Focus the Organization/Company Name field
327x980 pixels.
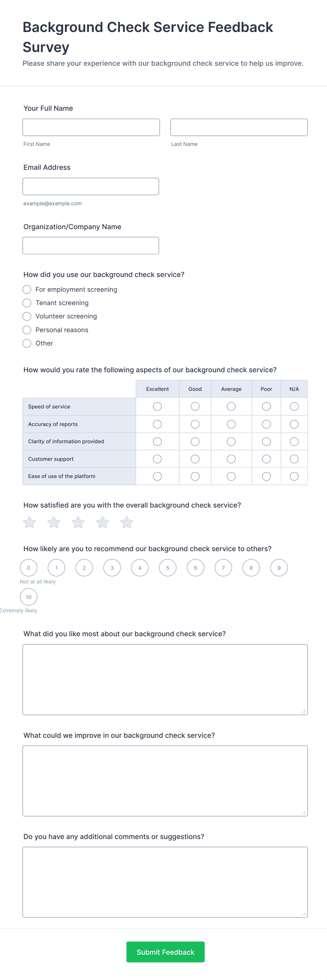coord(91,246)
